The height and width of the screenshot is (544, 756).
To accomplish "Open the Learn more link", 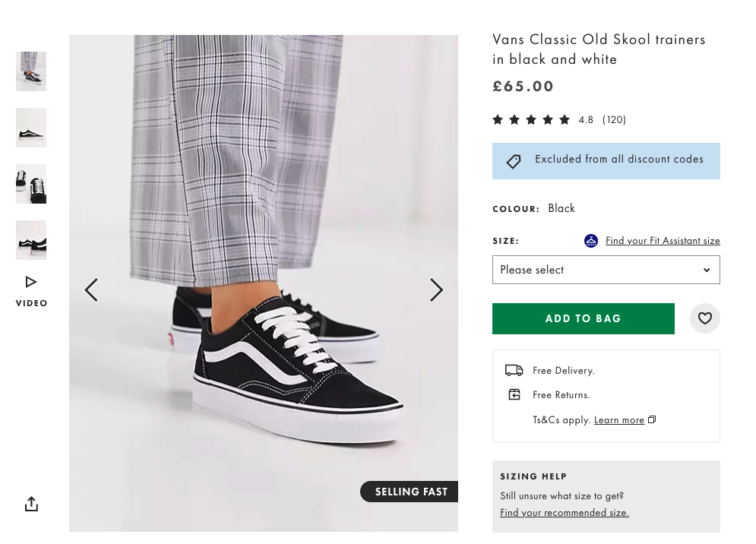I will [x=619, y=420].
